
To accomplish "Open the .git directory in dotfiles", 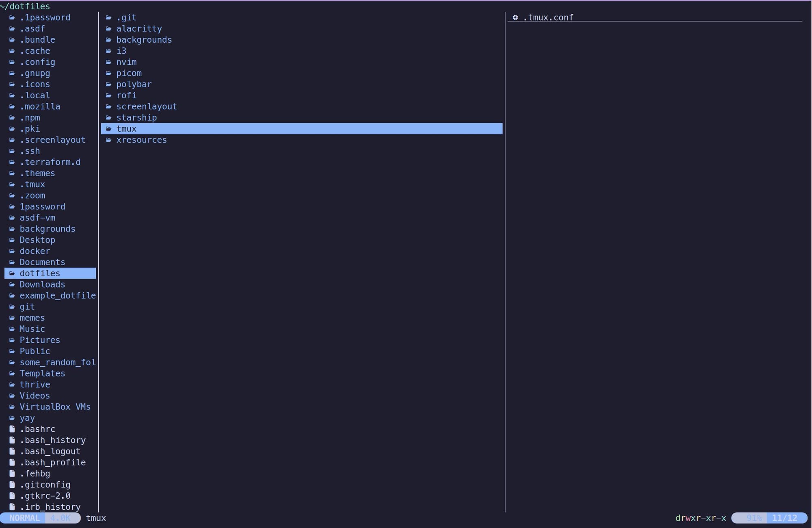I will tap(126, 18).
